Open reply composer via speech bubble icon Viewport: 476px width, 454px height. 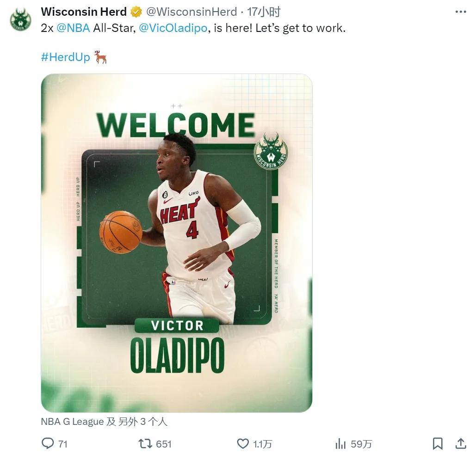pyautogui.click(x=49, y=444)
